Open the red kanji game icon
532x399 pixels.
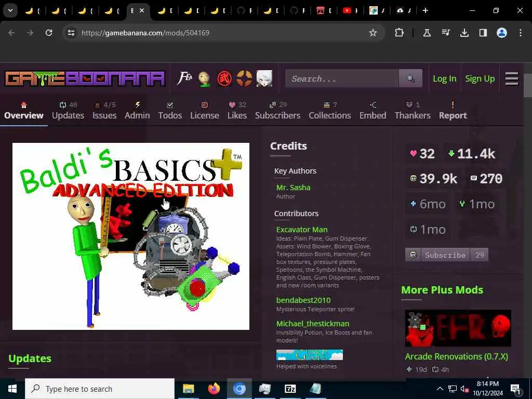(224, 79)
